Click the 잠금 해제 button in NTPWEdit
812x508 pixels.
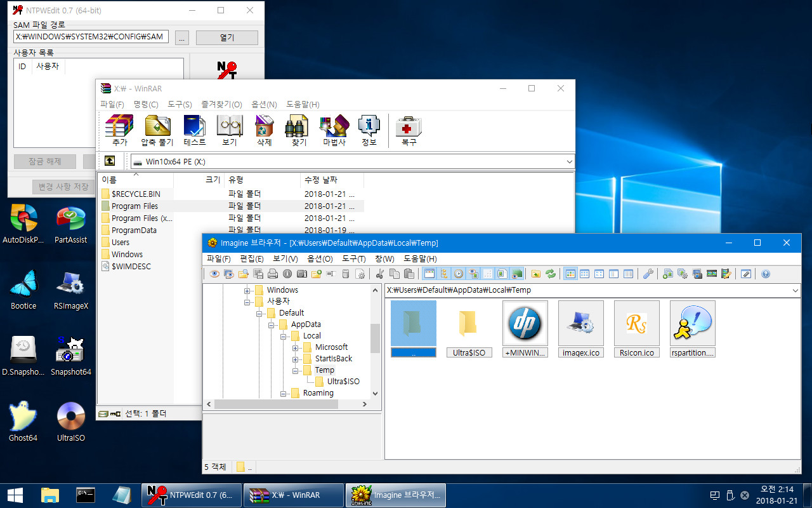click(45, 161)
